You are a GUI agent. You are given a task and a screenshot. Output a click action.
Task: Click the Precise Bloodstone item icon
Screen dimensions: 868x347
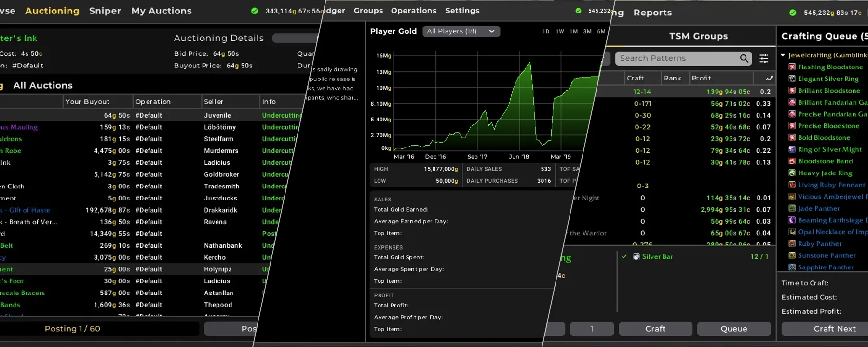[x=792, y=126]
